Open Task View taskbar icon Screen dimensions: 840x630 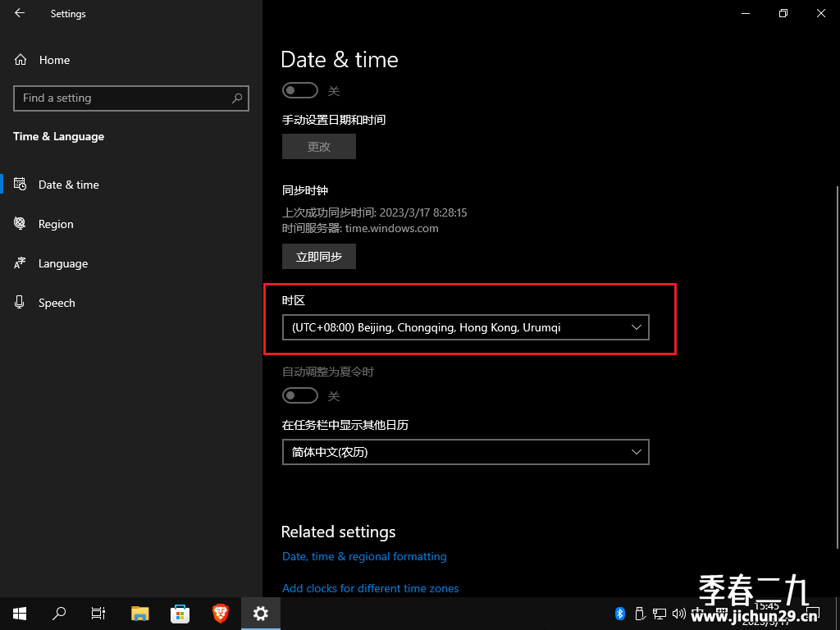(98, 614)
